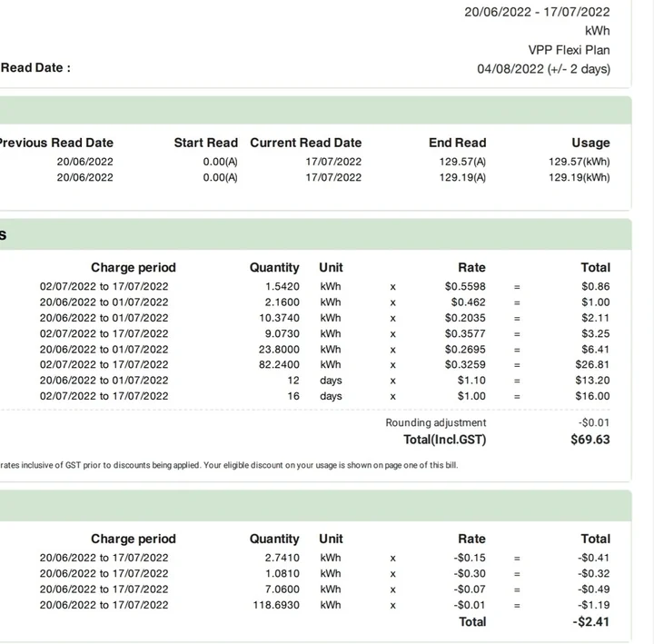The image size is (654, 644).
Task: Click the 82.2400 kWh quantity
Action: pyautogui.click(x=278, y=365)
